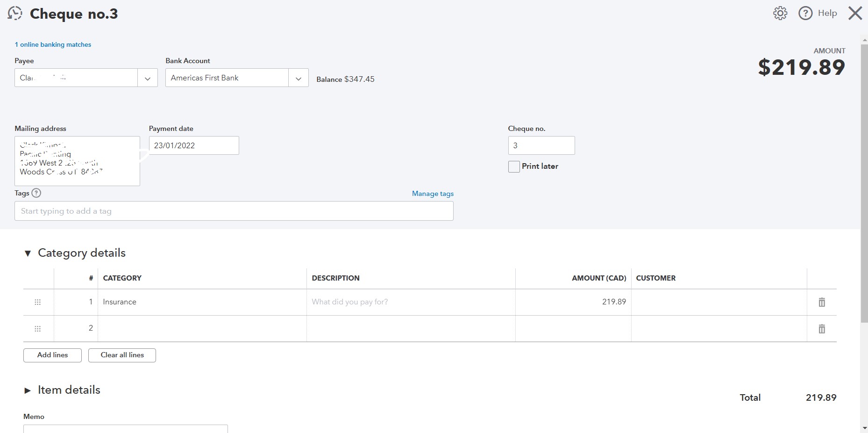Click the Clear all lines button

coord(122,355)
